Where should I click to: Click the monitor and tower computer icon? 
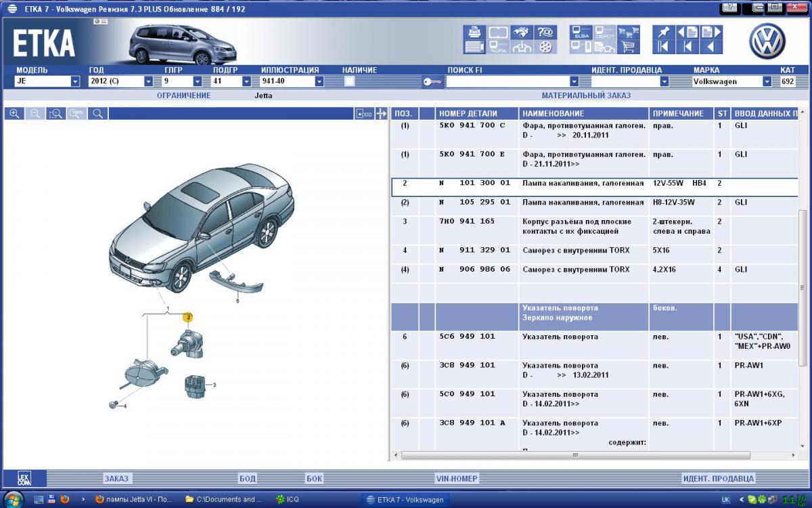tap(581, 47)
